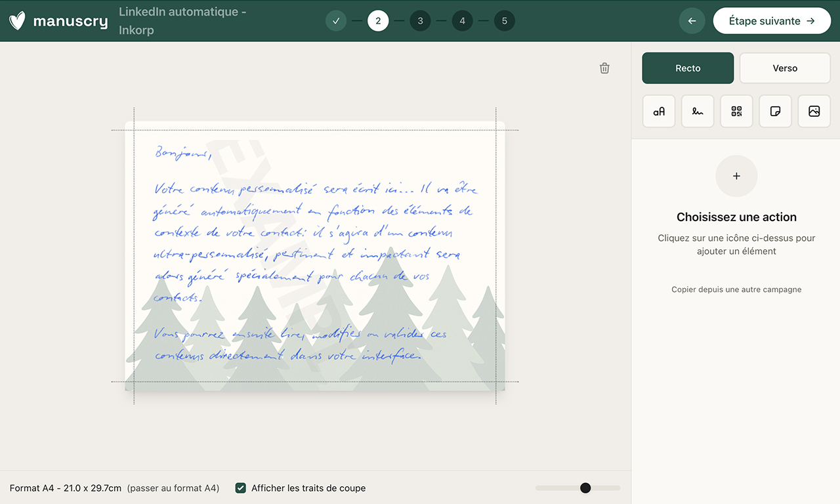The image size is (840, 504).
Task: Switch to the Recto side
Action: (x=688, y=68)
